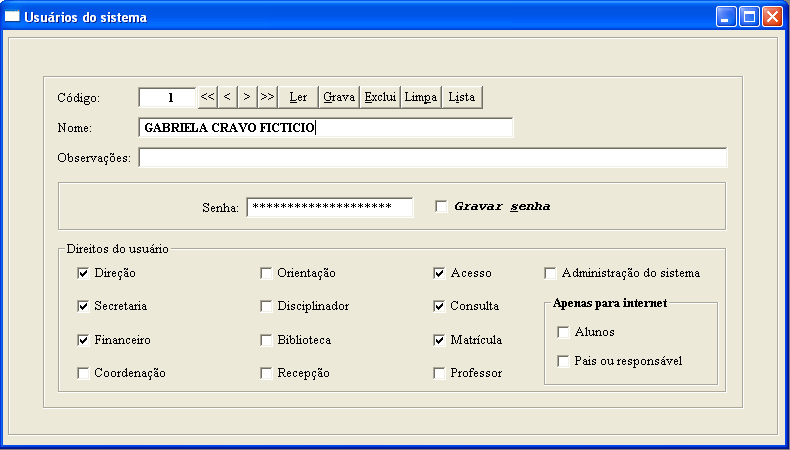This screenshot has height=450, width=790.
Task: Uncheck the Direção permission
Action: point(83,273)
